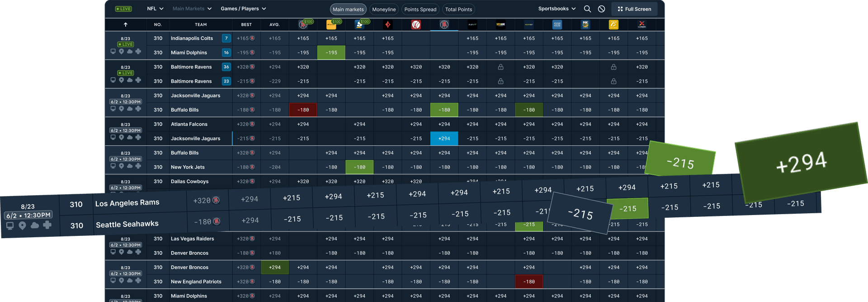The image size is (868, 302).
Task: Click location pin for Falcons vs Jaguars game
Action: [x=121, y=137]
